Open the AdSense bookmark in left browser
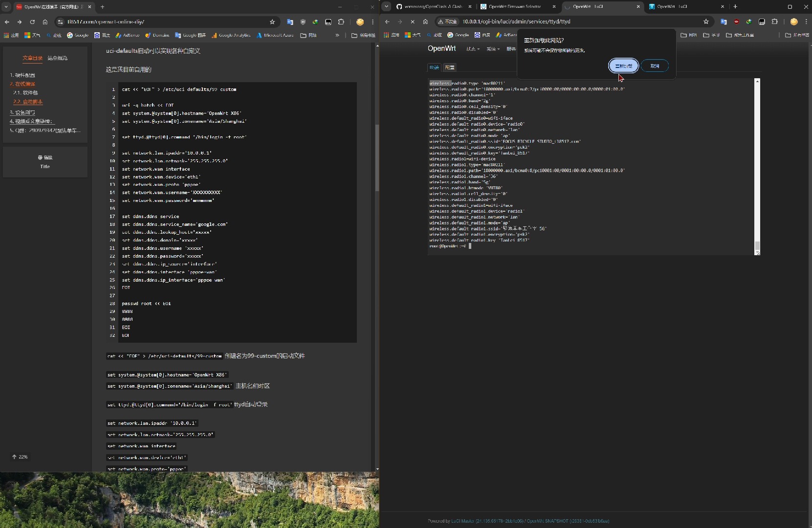This screenshot has height=528, width=812. [127, 35]
